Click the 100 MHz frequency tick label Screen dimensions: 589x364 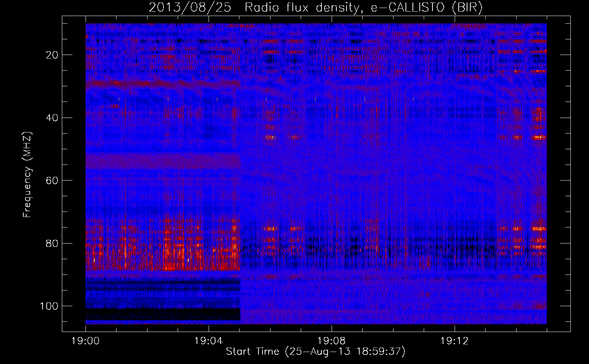click(x=50, y=306)
